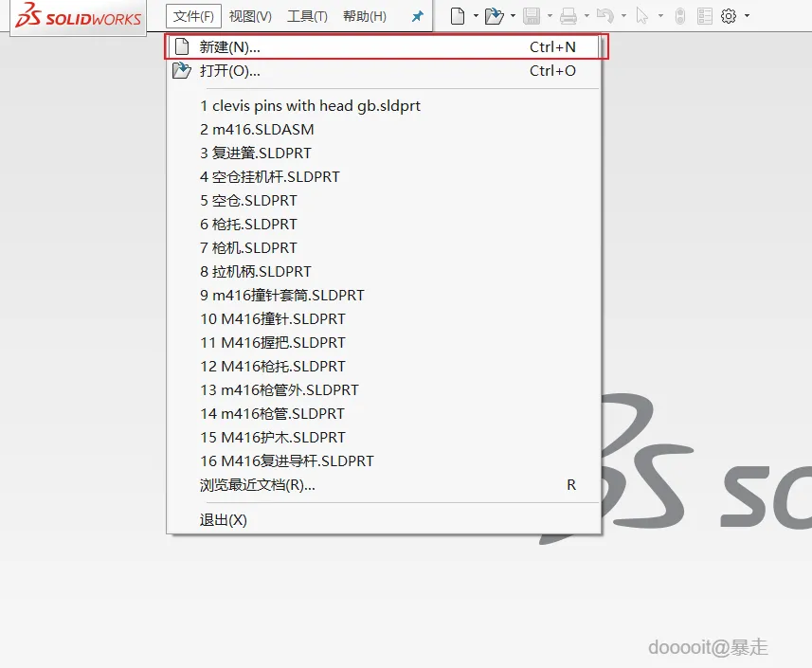Open recent file 12 M416枪托.SLDPRT
This screenshot has height=668, width=812.
click(384, 367)
